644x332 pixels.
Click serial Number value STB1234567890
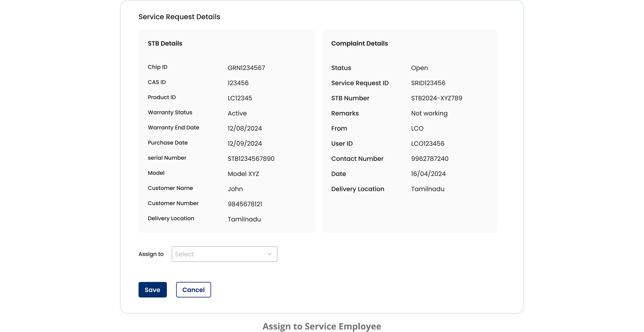click(251, 158)
